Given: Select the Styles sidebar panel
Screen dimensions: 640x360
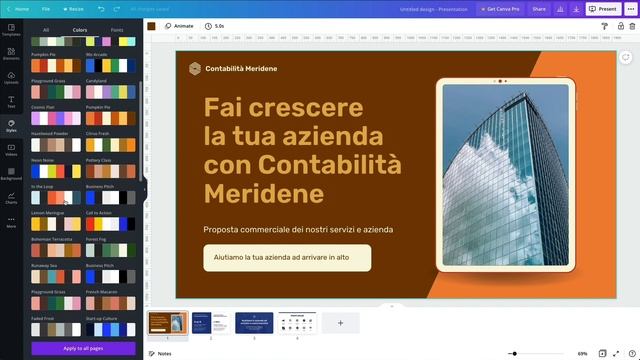Looking at the screenshot, I should [x=11, y=126].
